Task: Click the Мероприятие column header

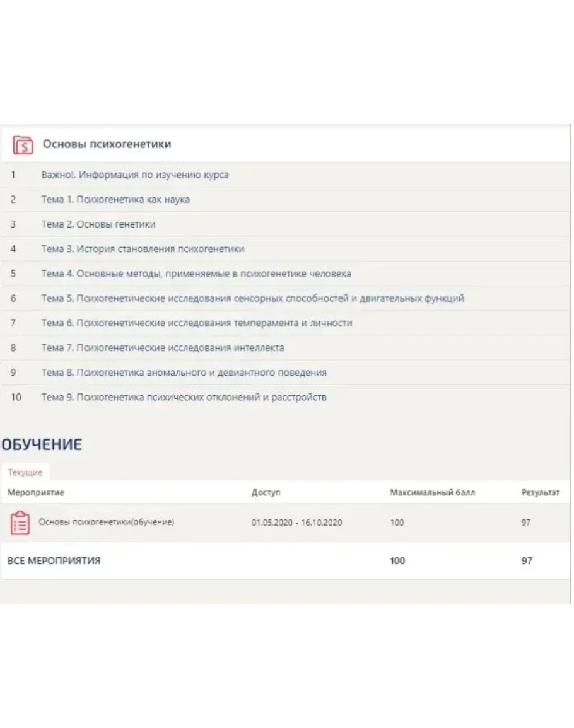Action: 36,492
